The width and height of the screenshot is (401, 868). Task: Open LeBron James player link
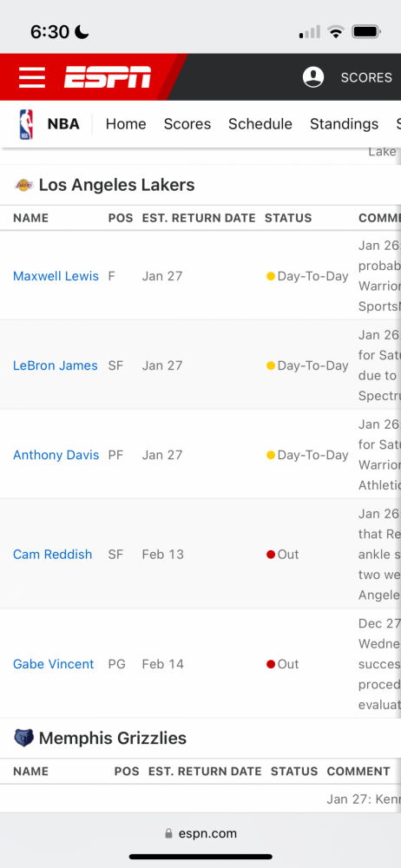[x=56, y=365]
